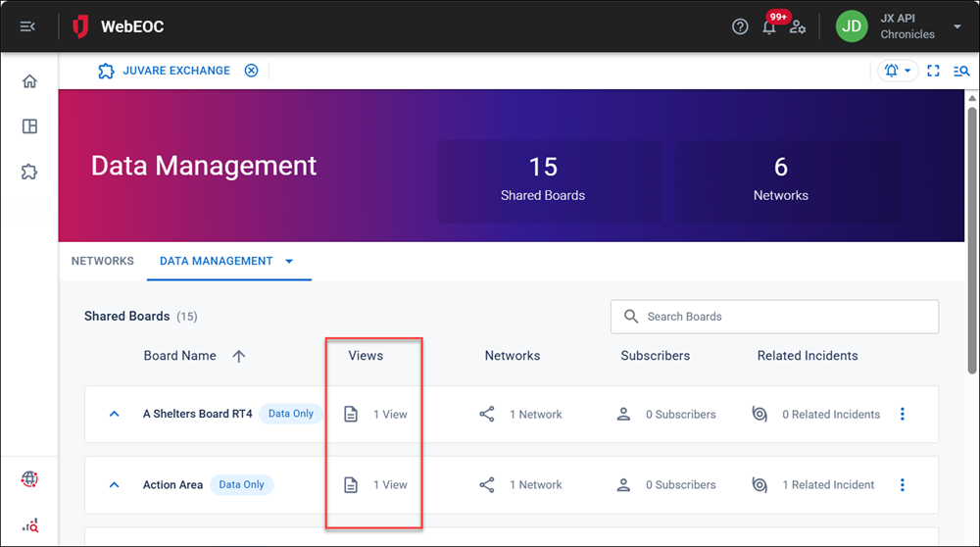This screenshot has height=547, width=980.
Task: Collapse the A Shelters Board RT4 row
Action: pyautogui.click(x=114, y=414)
